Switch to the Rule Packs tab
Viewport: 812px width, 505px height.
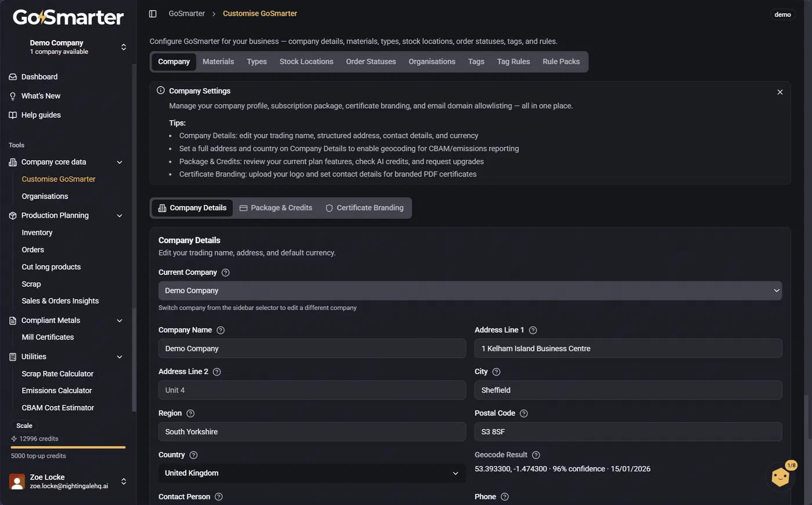[561, 62]
